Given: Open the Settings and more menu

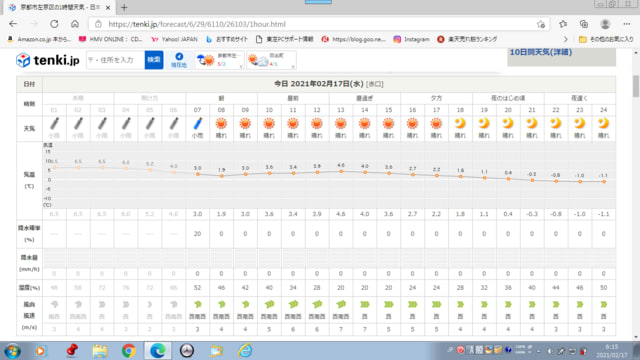Looking at the screenshot, I should tap(627, 24).
